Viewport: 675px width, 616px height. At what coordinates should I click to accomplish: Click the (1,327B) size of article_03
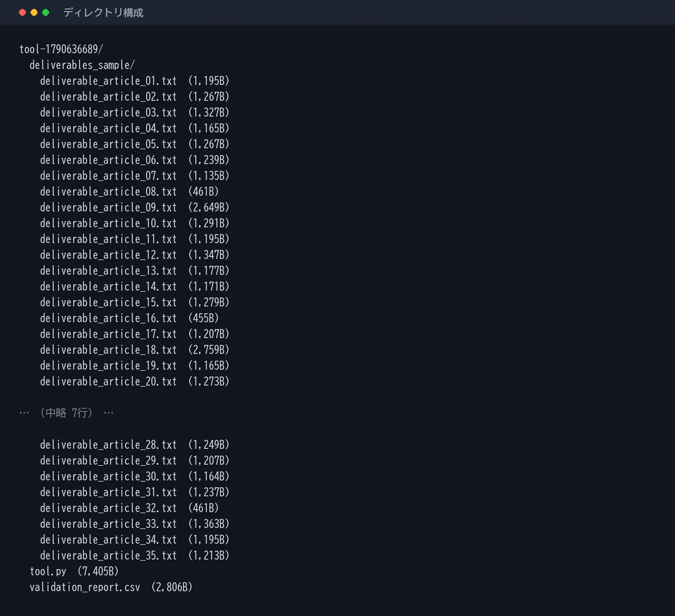coord(209,112)
